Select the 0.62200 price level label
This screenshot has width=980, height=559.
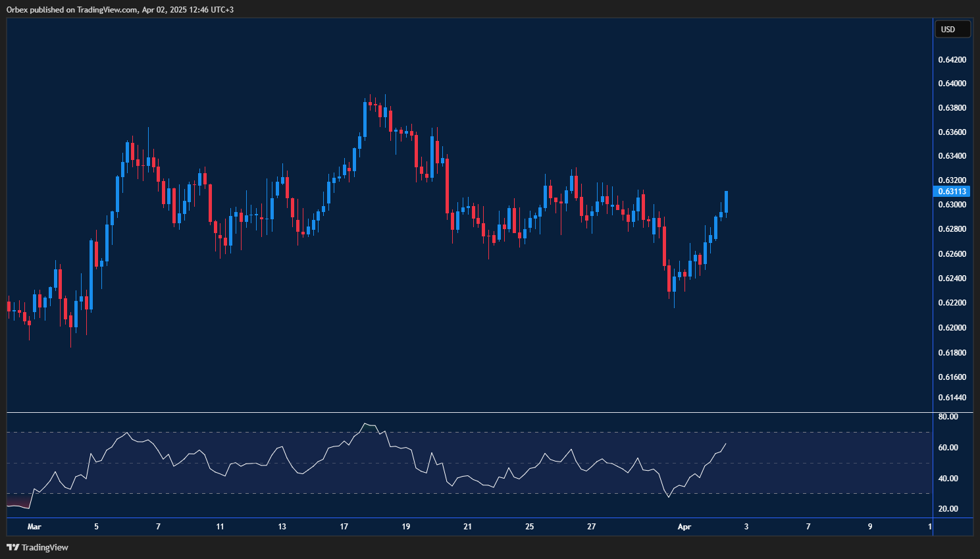953,302
